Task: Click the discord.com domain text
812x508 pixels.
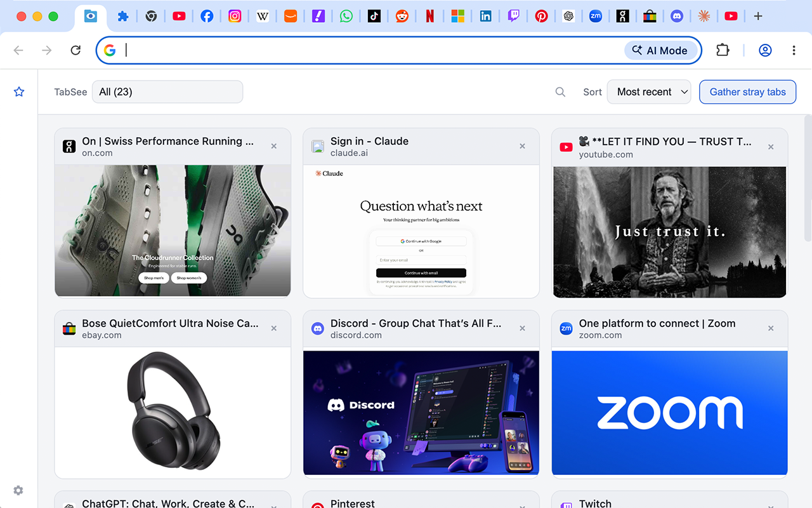Action: [x=356, y=335]
